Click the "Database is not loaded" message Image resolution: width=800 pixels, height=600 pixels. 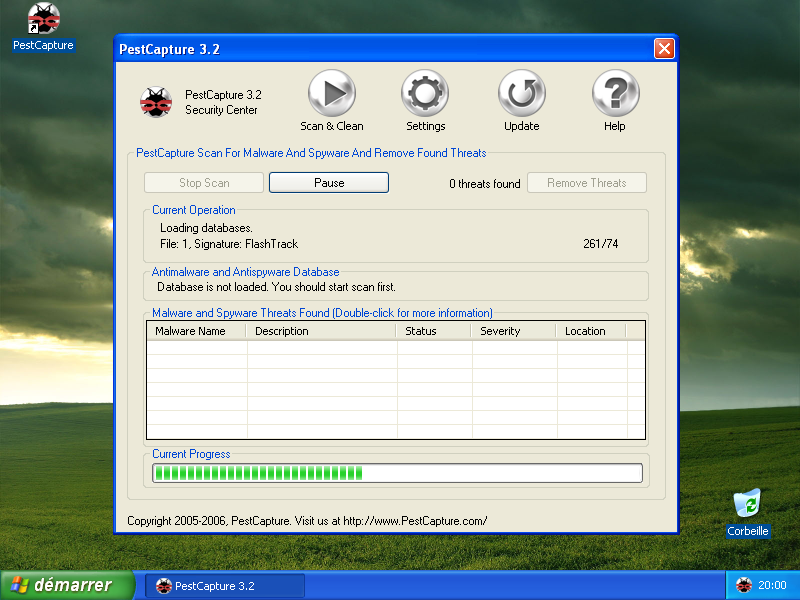point(276,287)
